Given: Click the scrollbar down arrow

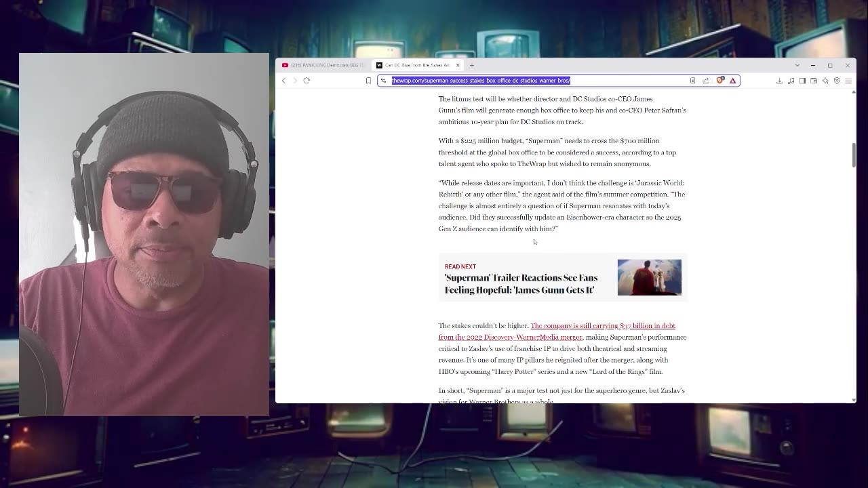Looking at the screenshot, I should (x=853, y=401).
